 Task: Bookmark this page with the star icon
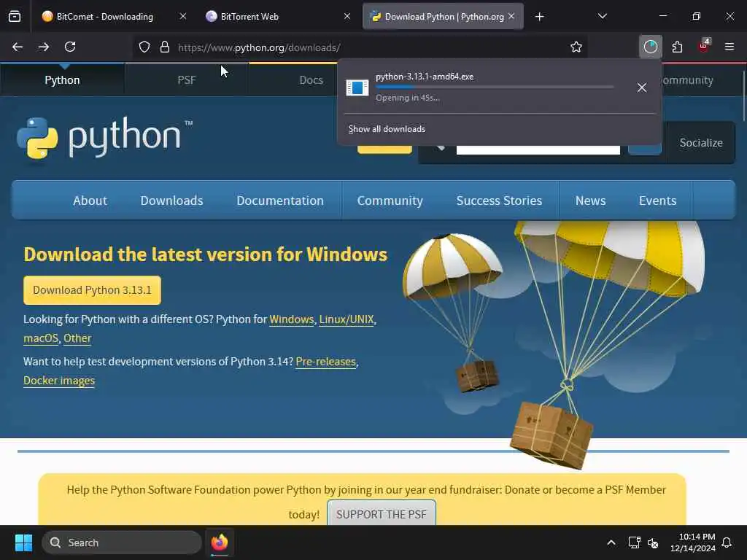pyautogui.click(x=576, y=47)
